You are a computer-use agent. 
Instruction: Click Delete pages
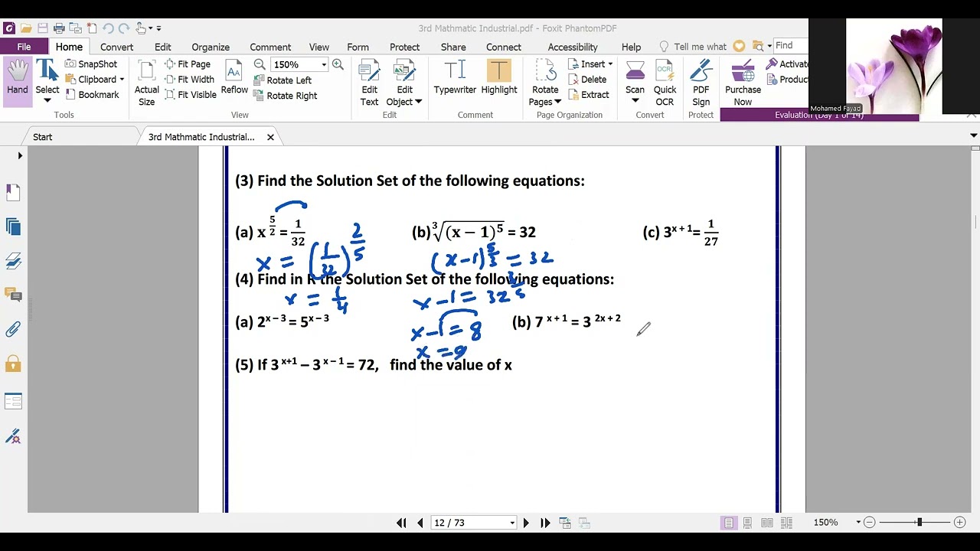[587, 80]
